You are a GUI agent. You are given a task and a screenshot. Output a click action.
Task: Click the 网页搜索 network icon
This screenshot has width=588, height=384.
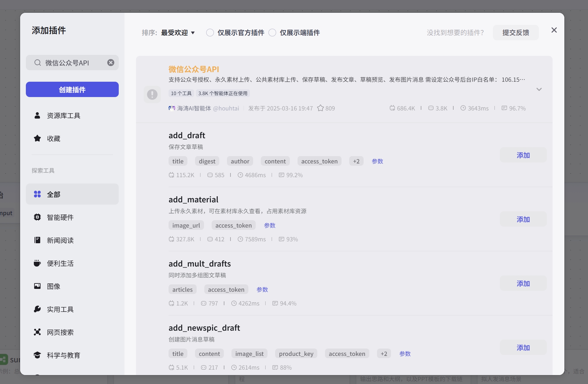click(x=37, y=332)
